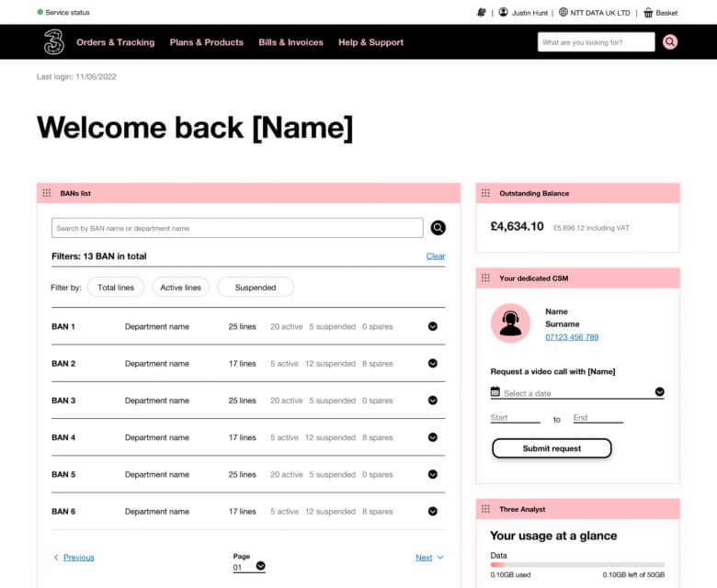Click the CSM headset avatar
Image resolution: width=717 pixels, height=588 pixels.
pyautogui.click(x=510, y=323)
